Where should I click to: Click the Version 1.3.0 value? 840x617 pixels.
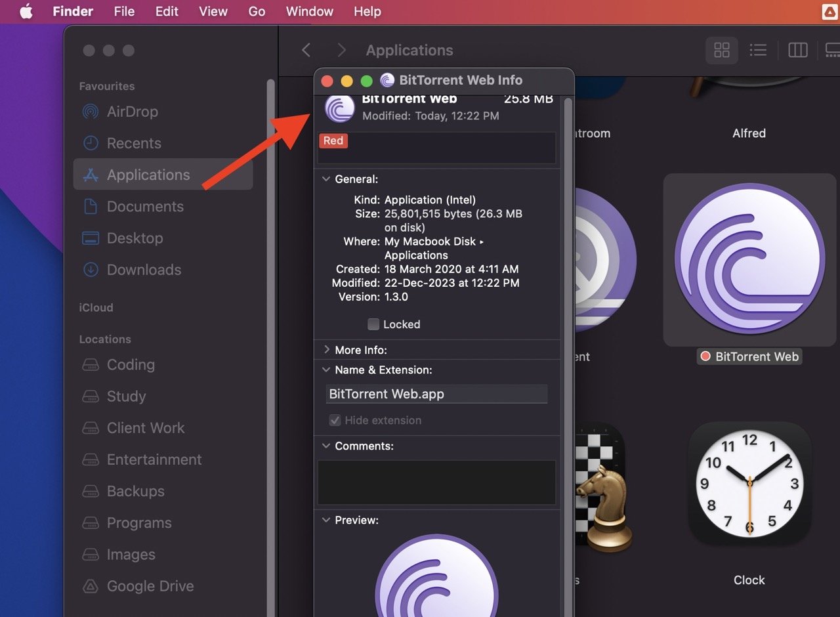tap(396, 297)
